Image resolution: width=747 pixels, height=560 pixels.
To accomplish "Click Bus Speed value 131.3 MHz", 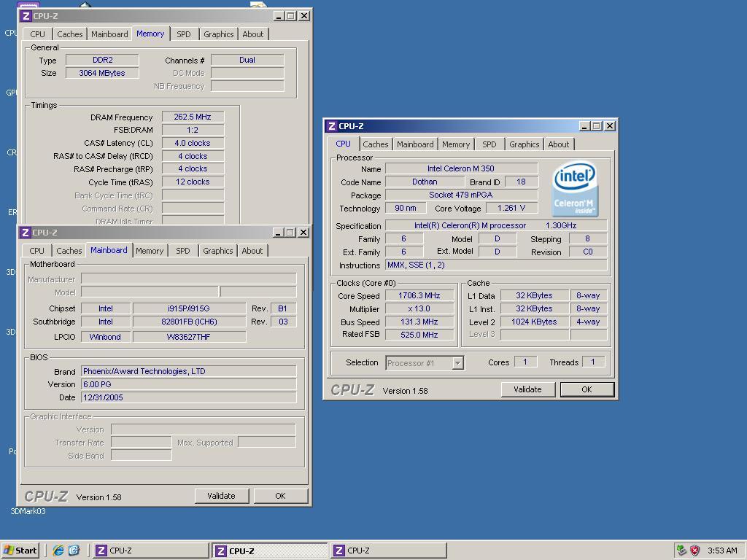I will [x=419, y=322].
